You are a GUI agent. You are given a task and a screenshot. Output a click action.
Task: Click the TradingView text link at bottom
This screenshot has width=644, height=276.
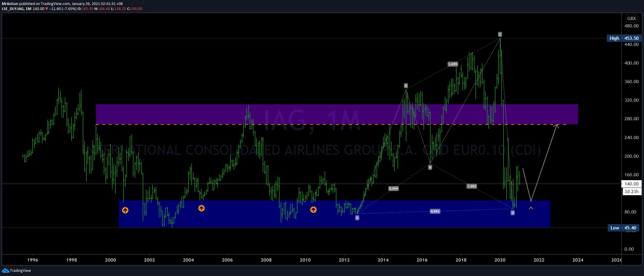[x=20, y=271]
